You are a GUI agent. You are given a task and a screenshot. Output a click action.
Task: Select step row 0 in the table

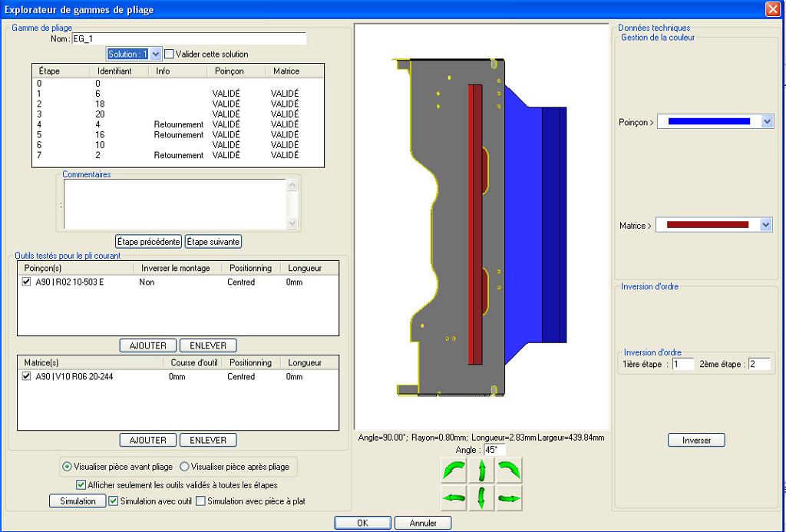pyautogui.click(x=178, y=83)
